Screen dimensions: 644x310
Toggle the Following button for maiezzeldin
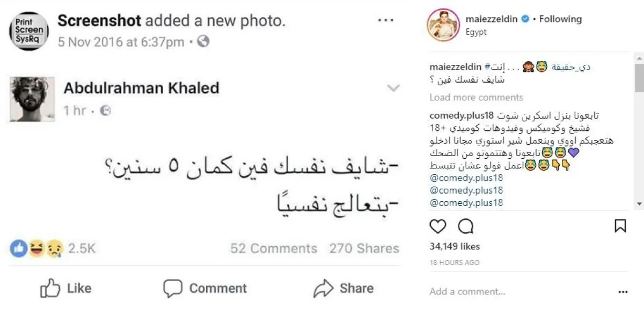click(560, 19)
